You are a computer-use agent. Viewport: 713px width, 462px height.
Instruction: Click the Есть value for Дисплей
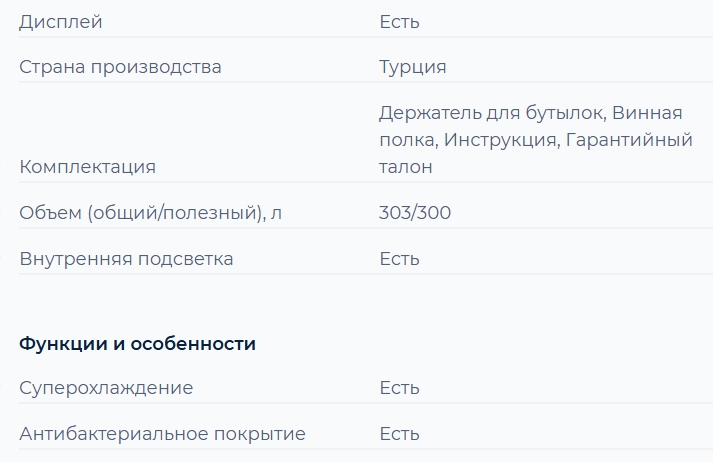pos(399,21)
